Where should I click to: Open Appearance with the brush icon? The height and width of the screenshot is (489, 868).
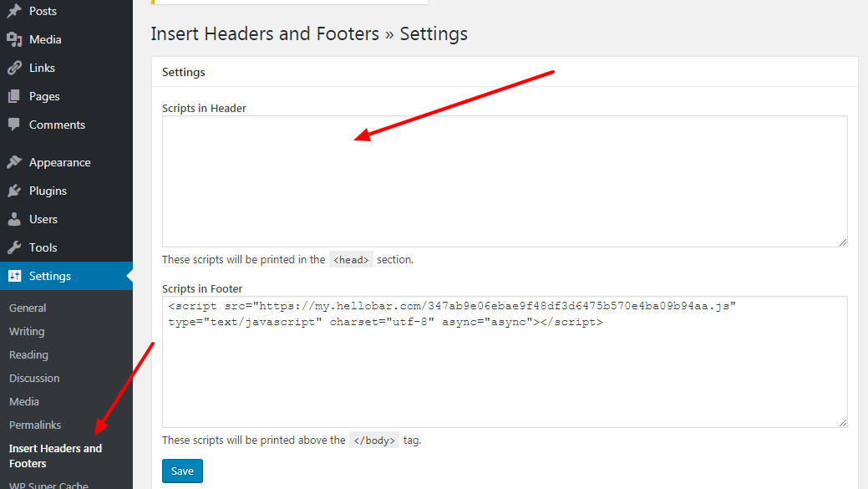13,161
